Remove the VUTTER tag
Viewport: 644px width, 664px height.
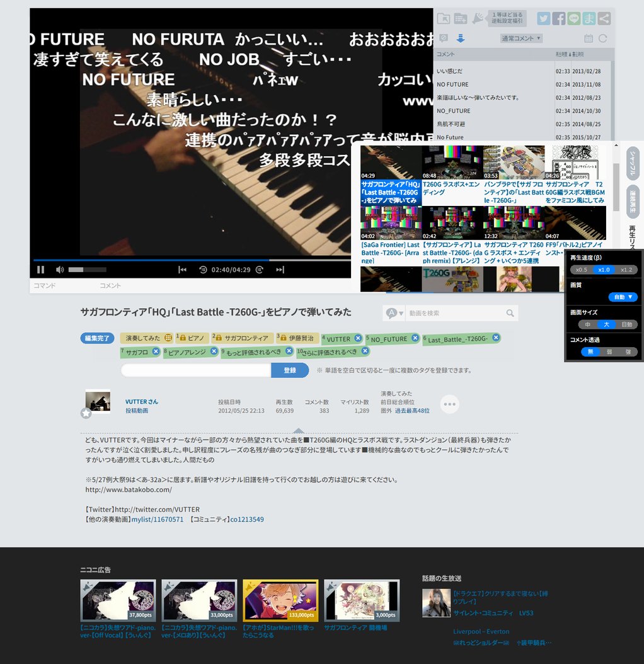[x=358, y=338]
